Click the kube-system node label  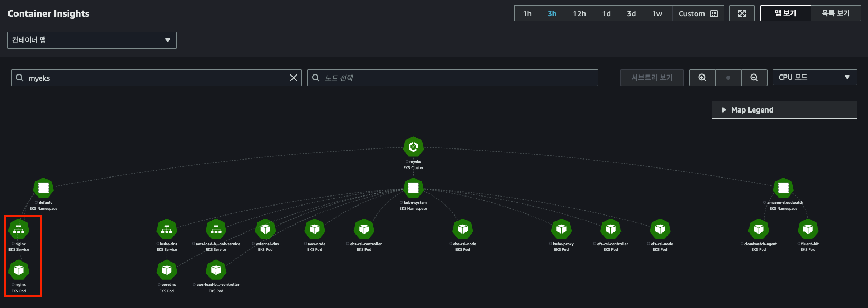tap(415, 202)
